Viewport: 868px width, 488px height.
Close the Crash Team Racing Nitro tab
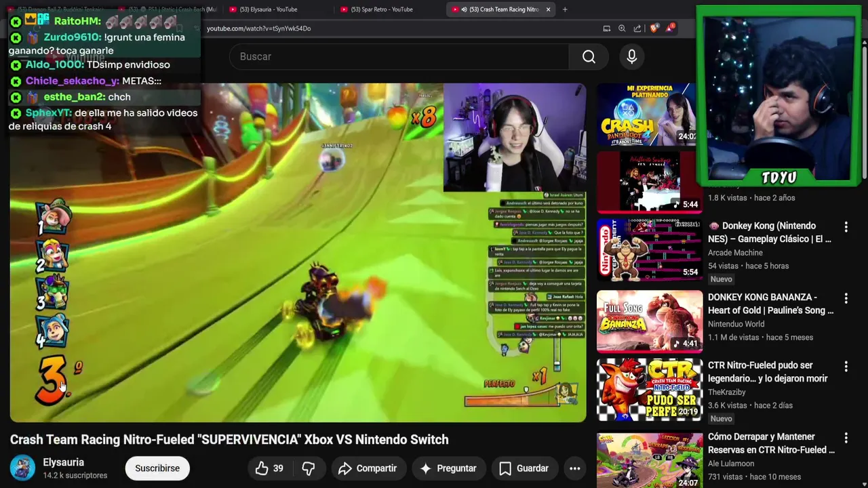coord(548,9)
